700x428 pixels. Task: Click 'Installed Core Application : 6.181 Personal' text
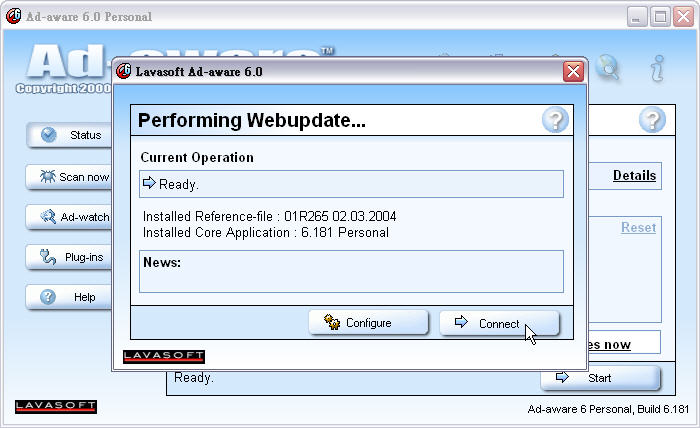(x=266, y=233)
